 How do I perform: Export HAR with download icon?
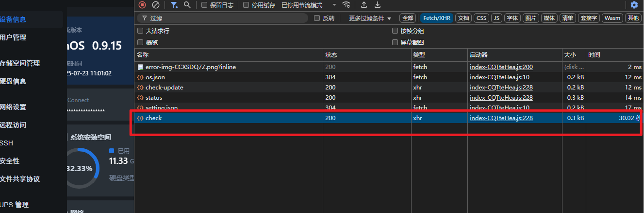(378, 5)
